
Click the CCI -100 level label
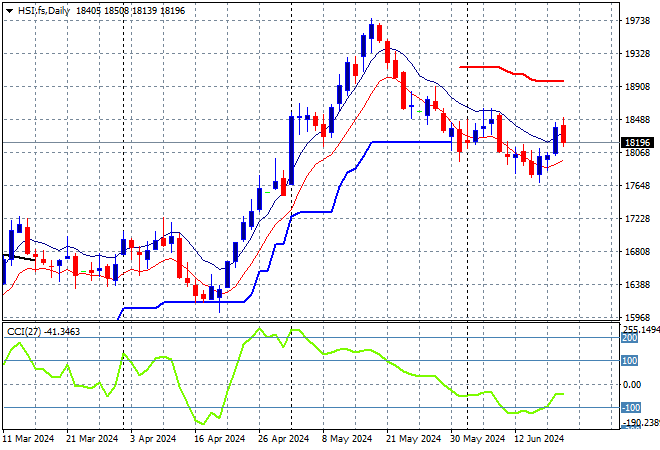tap(631, 408)
